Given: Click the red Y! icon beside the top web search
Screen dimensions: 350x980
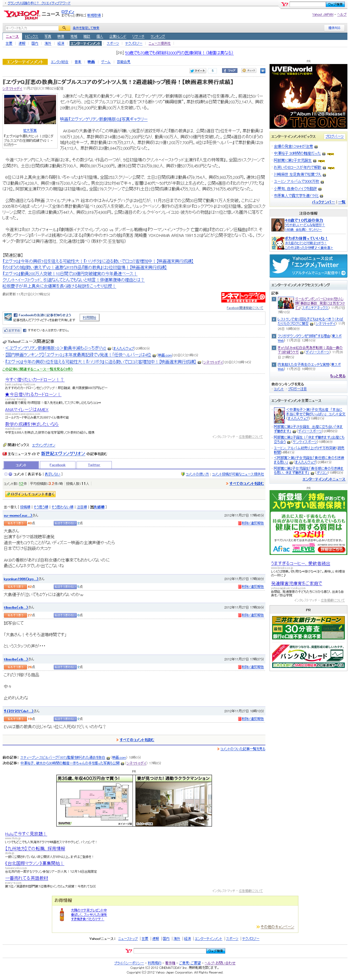Looking at the screenshot, I should click(x=285, y=4).
